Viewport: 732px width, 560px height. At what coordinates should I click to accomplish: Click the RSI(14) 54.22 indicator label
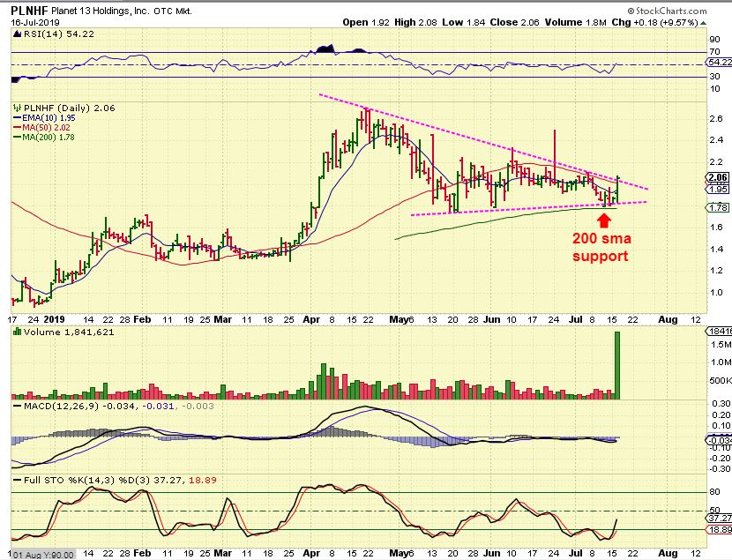(58, 34)
